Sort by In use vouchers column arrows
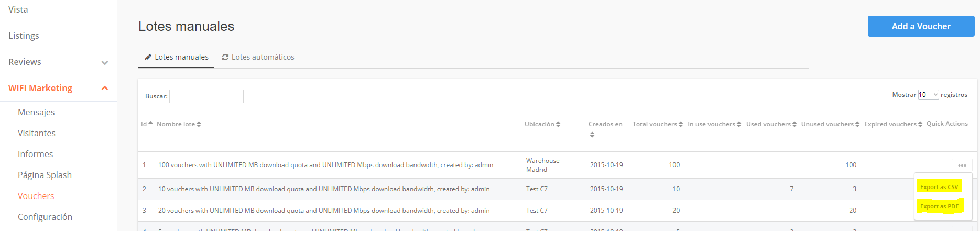 tap(739, 124)
